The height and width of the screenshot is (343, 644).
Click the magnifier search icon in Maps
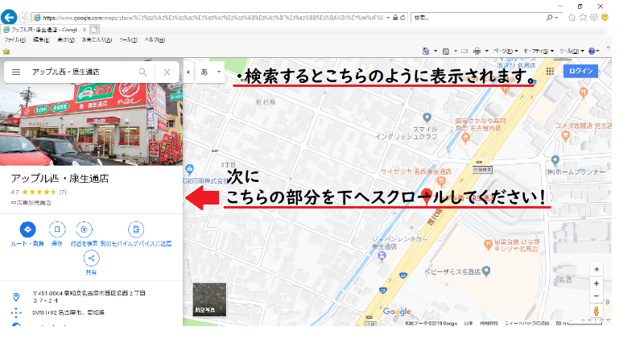point(142,72)
